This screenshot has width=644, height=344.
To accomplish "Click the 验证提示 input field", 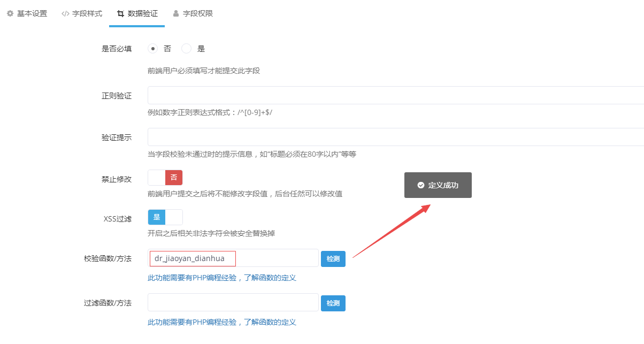I will 374,137.
